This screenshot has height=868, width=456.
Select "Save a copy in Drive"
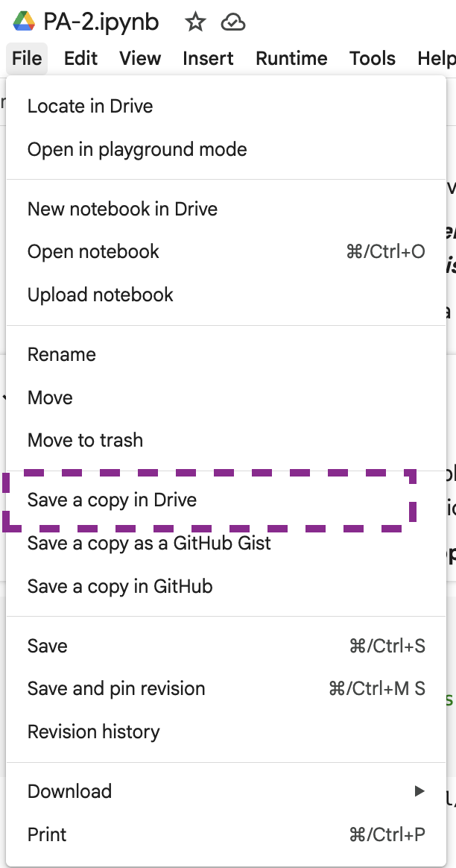coord(112,500)
